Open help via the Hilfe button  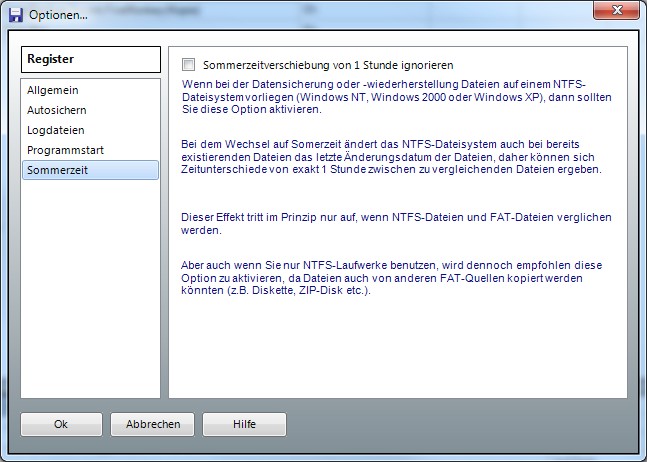pyautogui.click(x=244, y=424)
